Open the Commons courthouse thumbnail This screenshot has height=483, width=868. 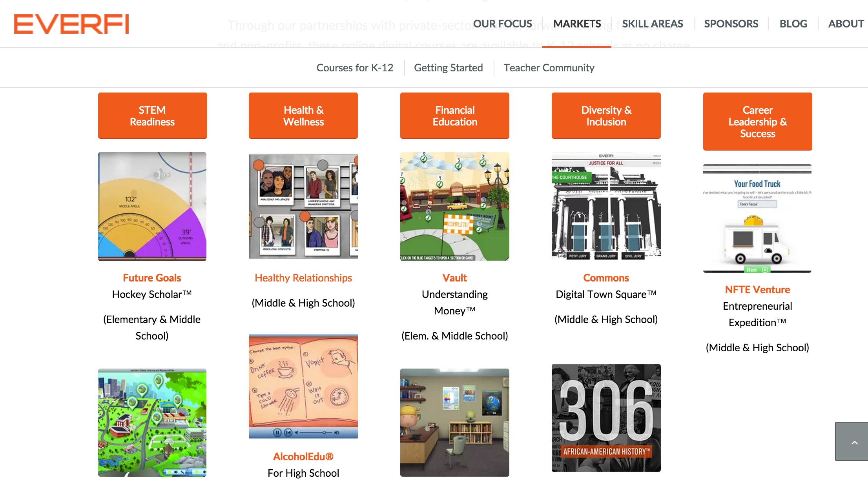606,206
